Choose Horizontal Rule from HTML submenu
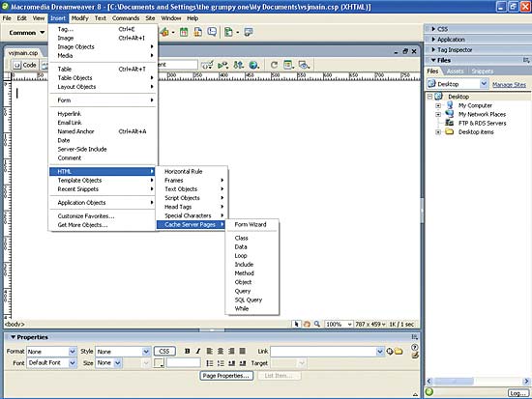The width and height of the screenshot is (532, 399). (192, 171)
